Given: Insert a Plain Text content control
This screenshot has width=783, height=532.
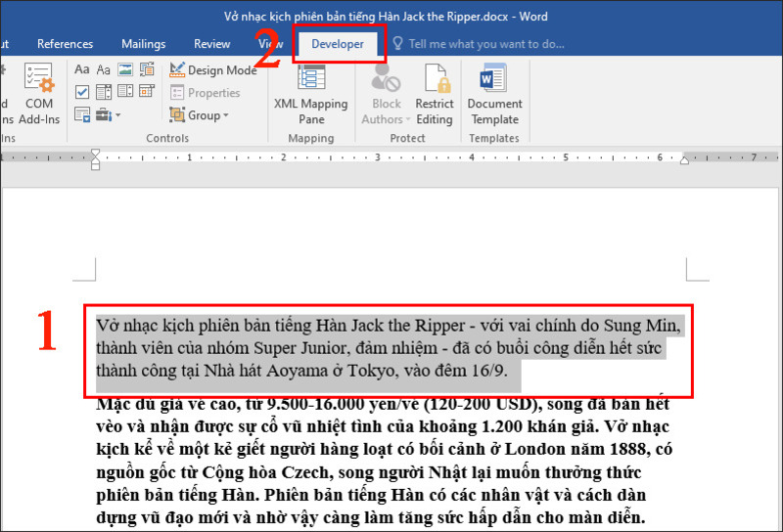Looking at the screenshot, I should point(103,69).
